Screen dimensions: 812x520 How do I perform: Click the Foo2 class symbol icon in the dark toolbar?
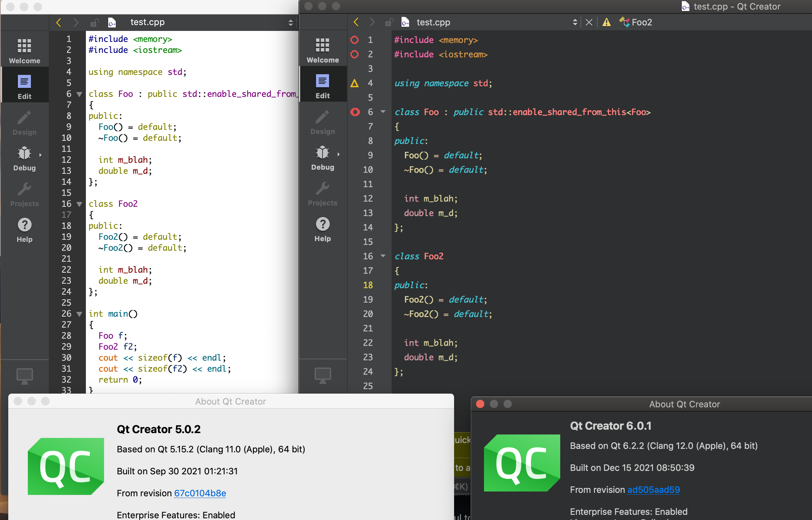[x=624, y=22]
